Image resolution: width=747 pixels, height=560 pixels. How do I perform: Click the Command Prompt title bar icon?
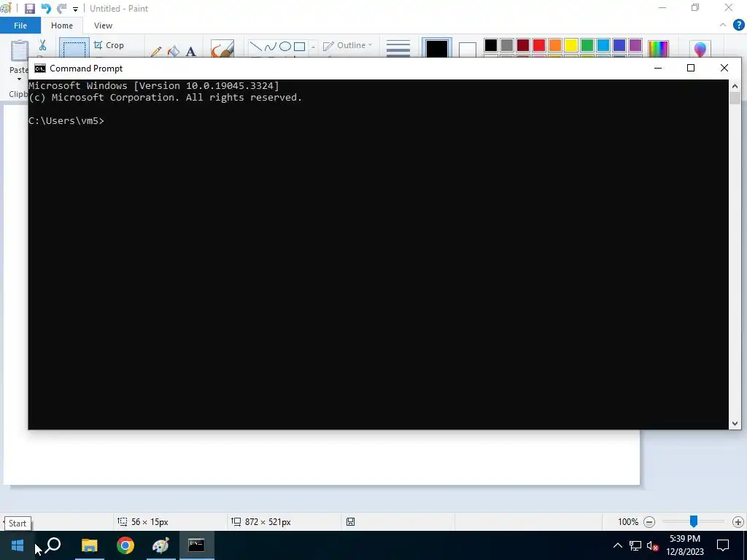pyautogui.click(x=40, y=69)
